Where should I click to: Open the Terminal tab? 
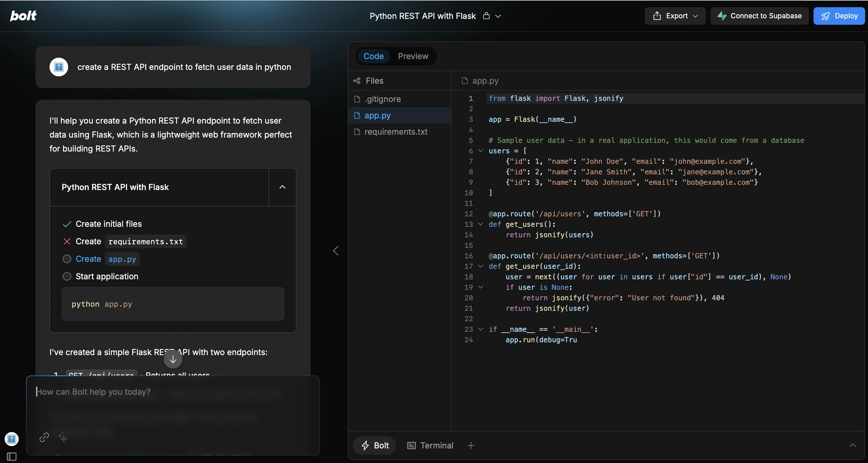click(x=430, y=446)
